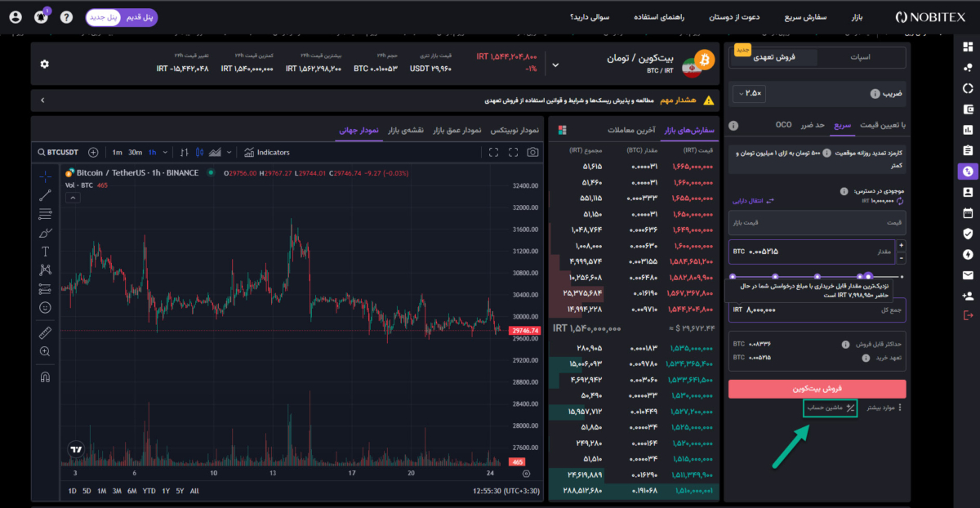Pick the ruler measure tool

[x=45, y=332]
